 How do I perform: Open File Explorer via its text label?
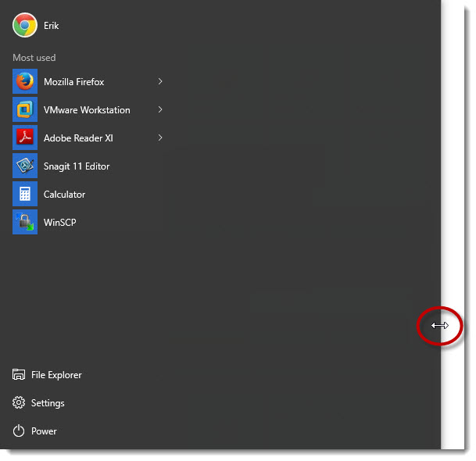[x=56, y=375]
